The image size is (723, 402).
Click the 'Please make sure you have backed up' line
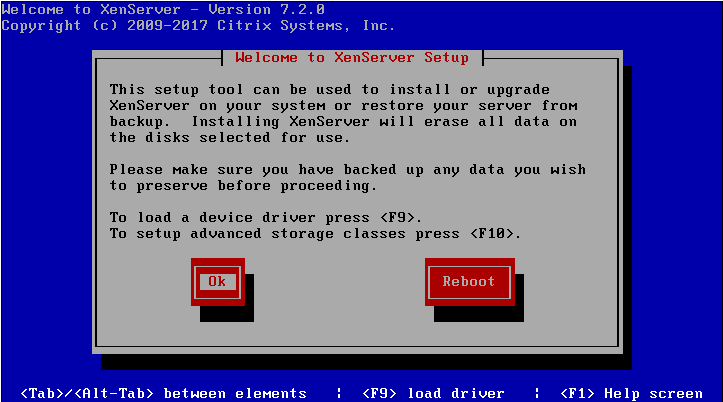348,170
